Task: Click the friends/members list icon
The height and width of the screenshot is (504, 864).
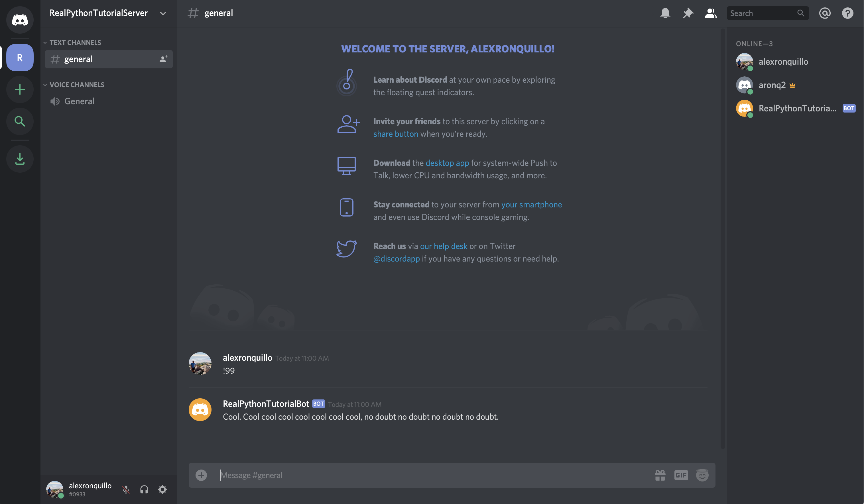Action: [710, 13]
